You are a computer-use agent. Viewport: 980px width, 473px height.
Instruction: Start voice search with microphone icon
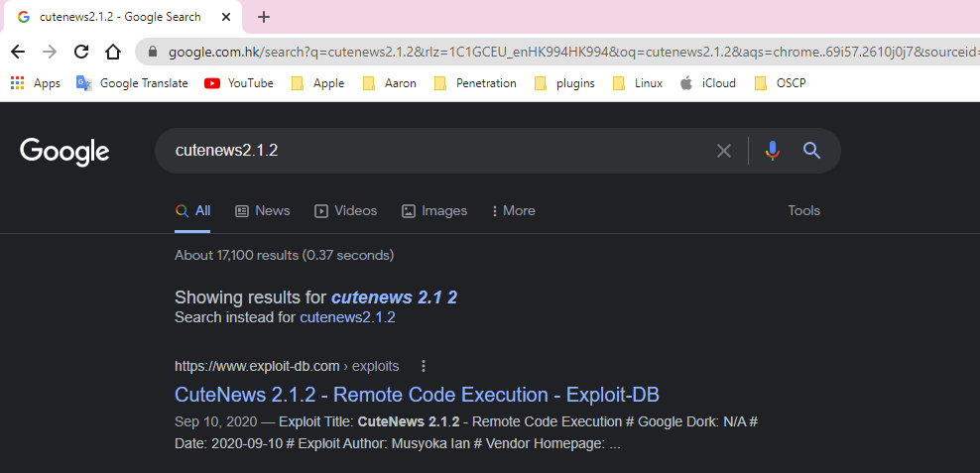772,151
